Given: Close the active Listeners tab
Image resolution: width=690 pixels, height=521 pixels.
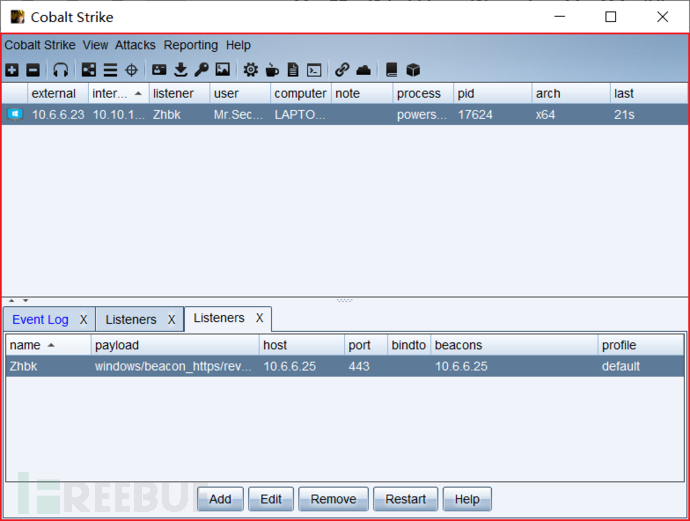Looking at the screenshot, I should point(260,318).
